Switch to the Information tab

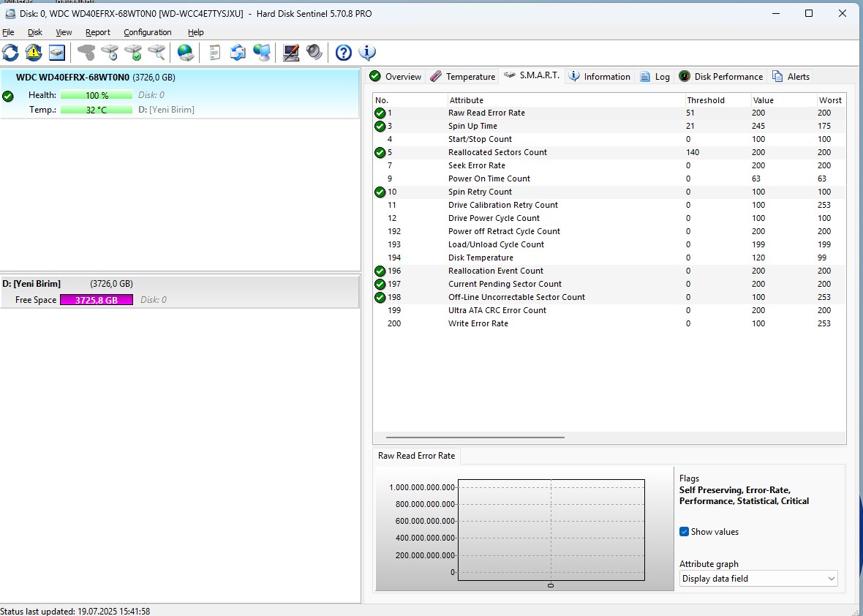[600, 77]
